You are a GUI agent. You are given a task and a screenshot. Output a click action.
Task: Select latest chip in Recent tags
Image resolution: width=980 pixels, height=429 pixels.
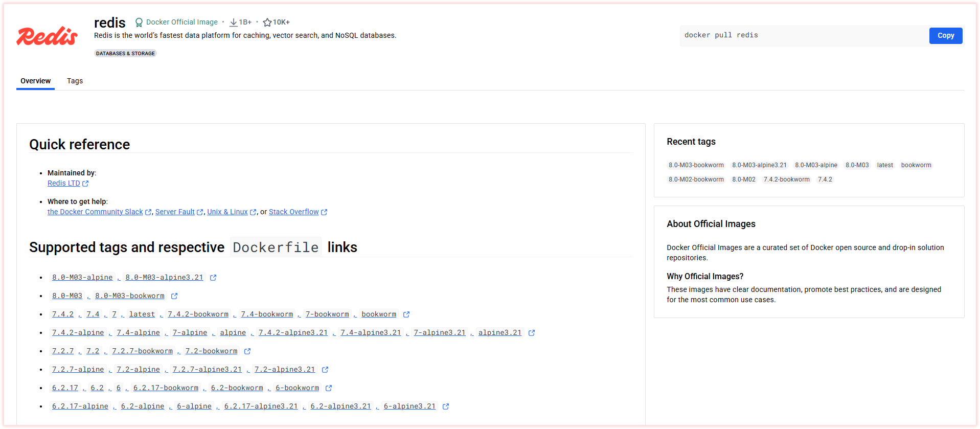pos(885,165)
